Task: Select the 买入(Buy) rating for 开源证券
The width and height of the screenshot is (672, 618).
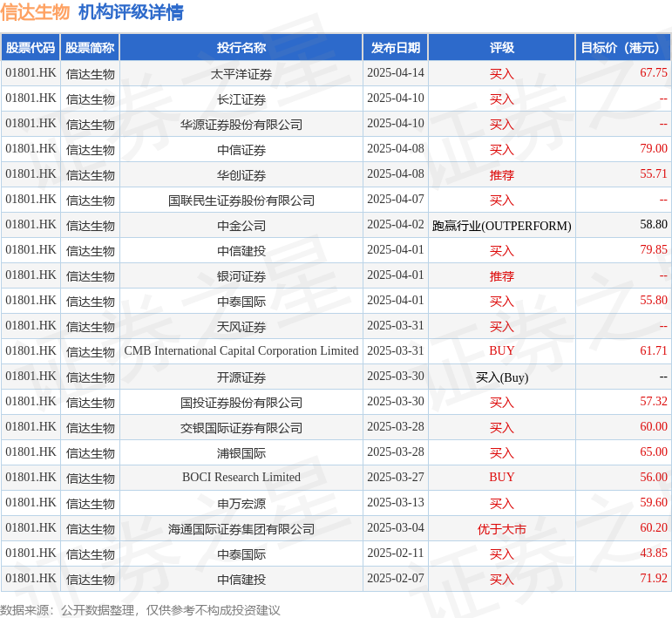Action: (501, 377)
